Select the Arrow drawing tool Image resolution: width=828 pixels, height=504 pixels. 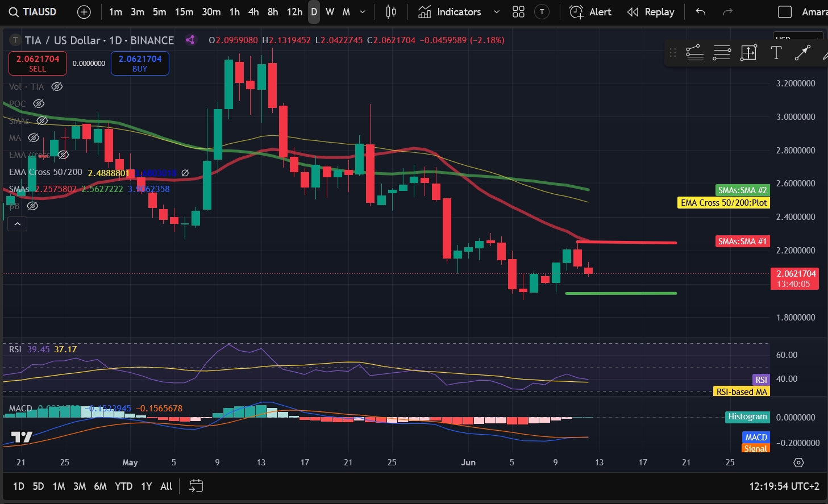[802, 53]
